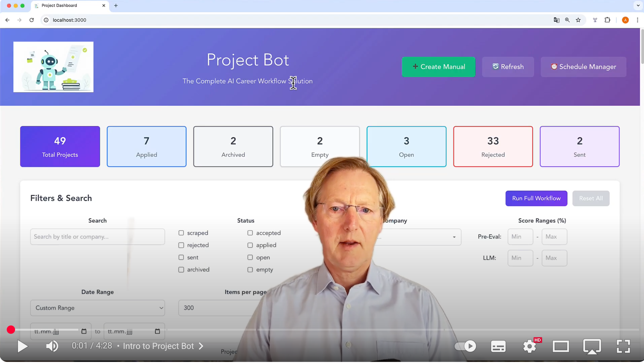Screen dimensions: 644x363
Task: Open video settings gear
Action: [530, 347]
